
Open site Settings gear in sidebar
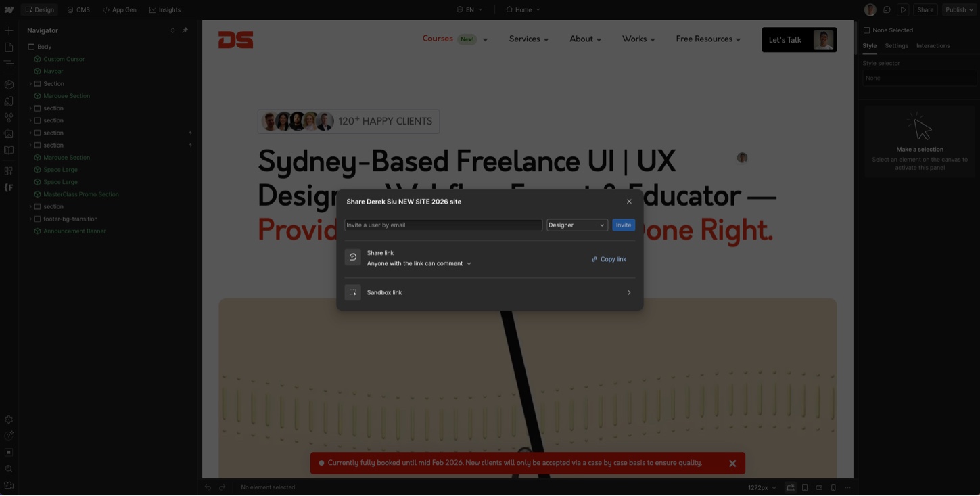(x=9, y=420)
